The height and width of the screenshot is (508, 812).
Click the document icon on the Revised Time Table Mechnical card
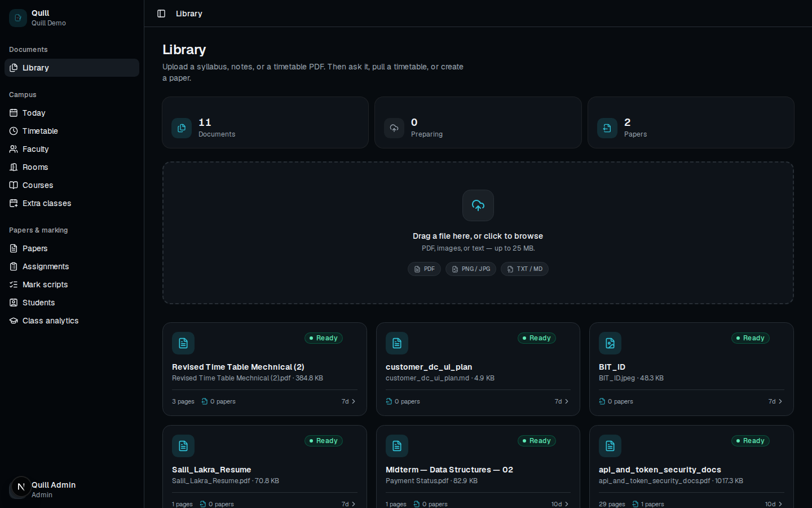click(x=183, y=343)
